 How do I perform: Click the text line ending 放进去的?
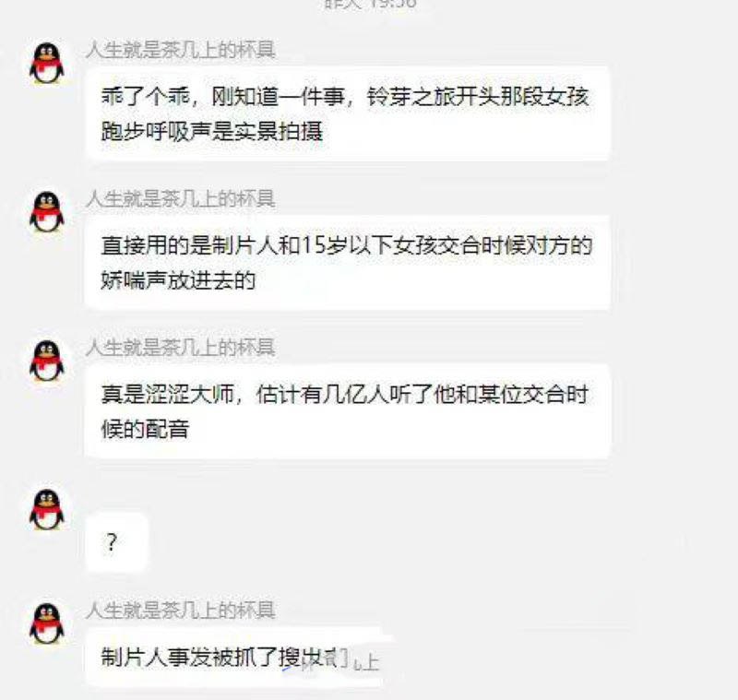(x=178, y=279)
